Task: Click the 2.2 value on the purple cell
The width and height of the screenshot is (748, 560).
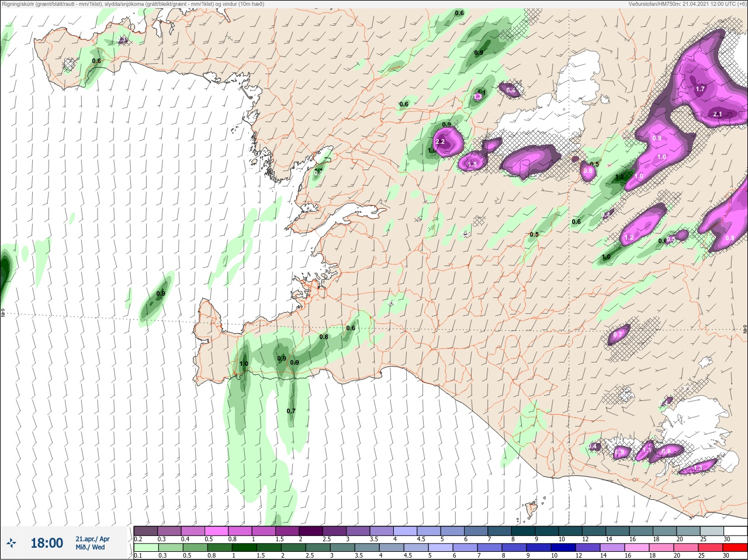Action: pos(441,142)
